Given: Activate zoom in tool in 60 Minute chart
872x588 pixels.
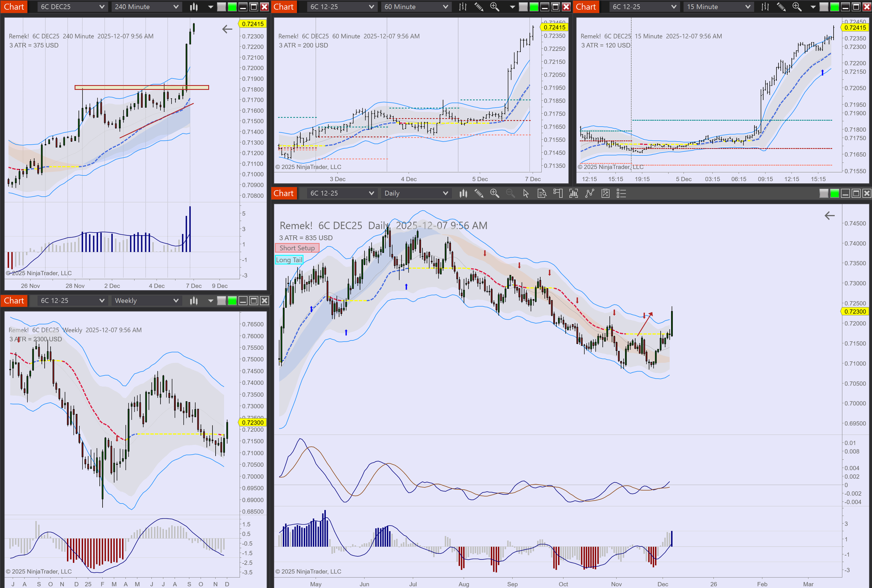Looking at the screenshot, I should [495, 7].
